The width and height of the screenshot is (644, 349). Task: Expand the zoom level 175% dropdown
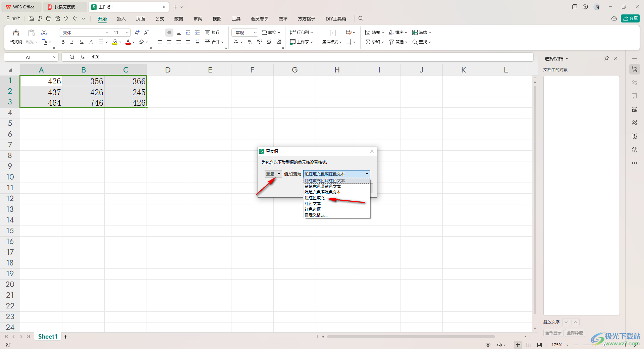[567, 345]
